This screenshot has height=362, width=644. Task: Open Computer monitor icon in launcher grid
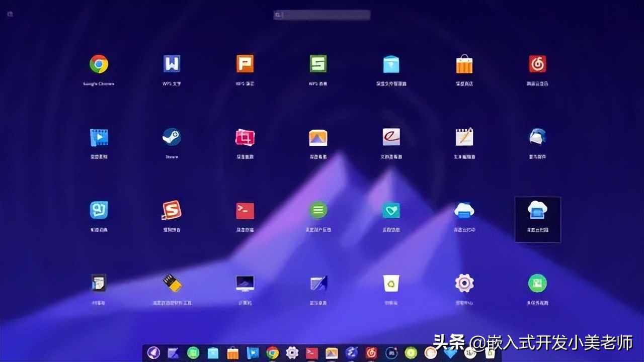click(245, 283)
